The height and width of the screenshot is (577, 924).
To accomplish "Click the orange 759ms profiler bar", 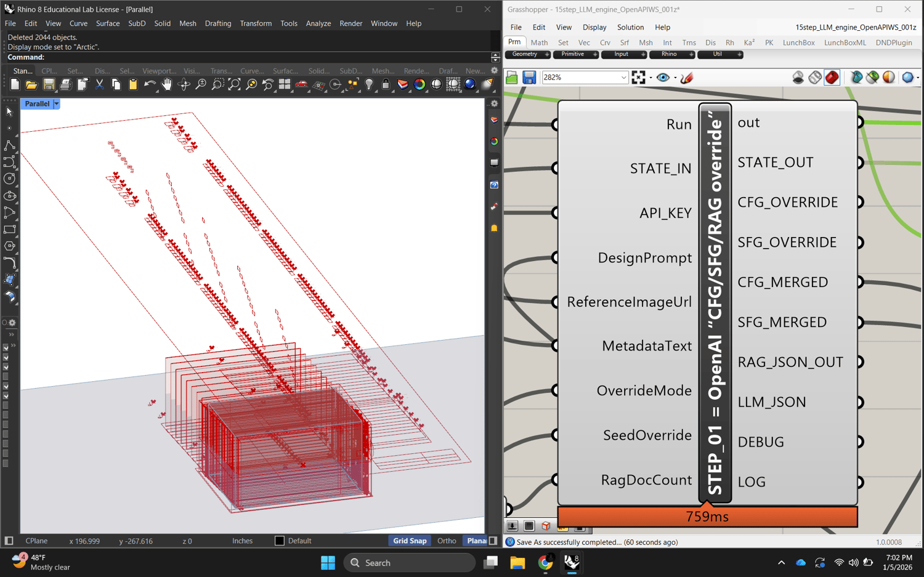I will coord(707,517).
